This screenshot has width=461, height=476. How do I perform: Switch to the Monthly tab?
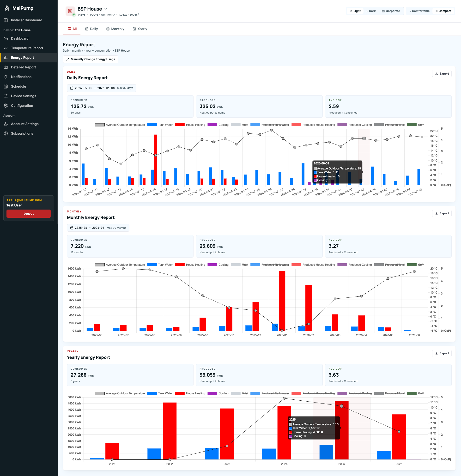click(x=115, y=29)
